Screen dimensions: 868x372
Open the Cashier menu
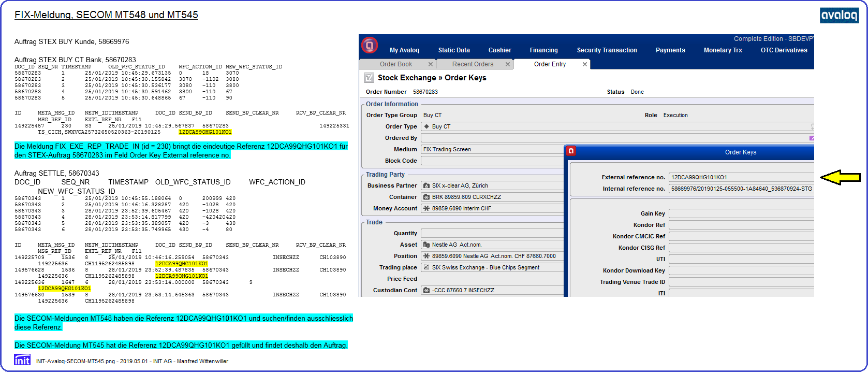click(499, 50)
